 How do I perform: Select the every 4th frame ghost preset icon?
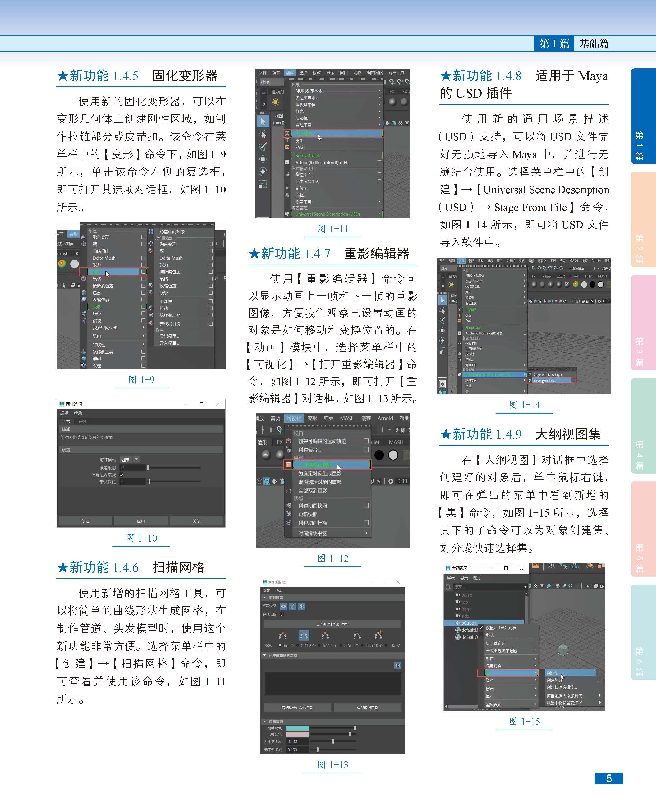[325, 636]
